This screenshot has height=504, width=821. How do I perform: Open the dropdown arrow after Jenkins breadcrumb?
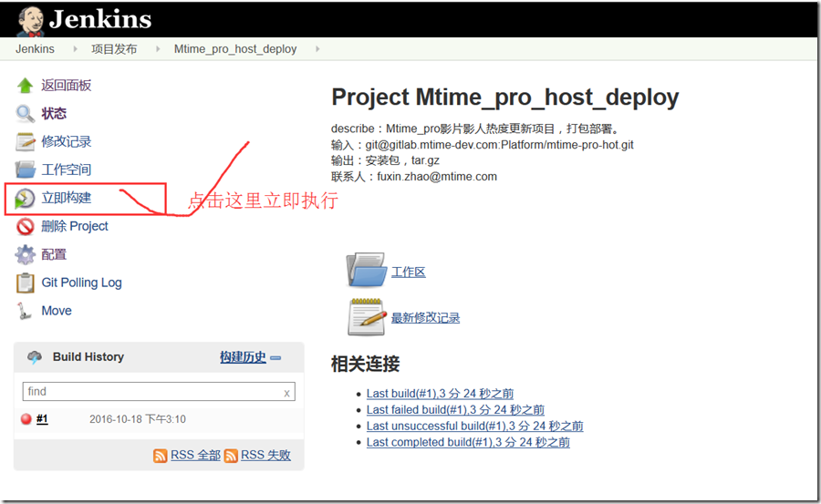[x=75, y=48]
